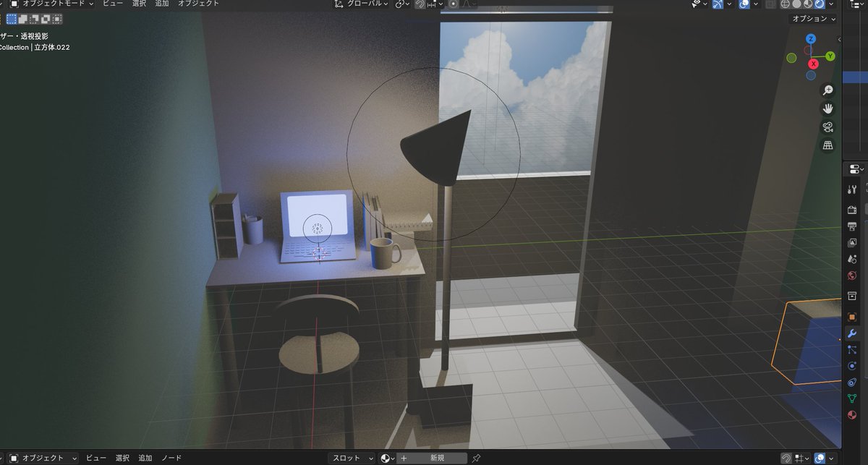Open the Tool properties tab icon
868x465 pixels.
(x=851, y=189)
